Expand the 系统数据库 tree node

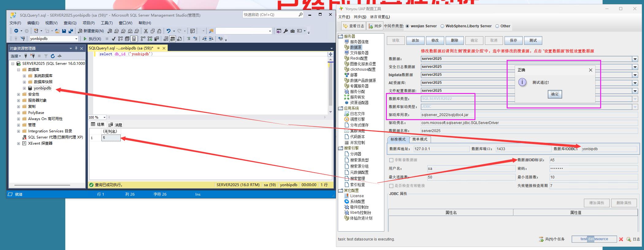pyautogui.click(x=24, y=76)
